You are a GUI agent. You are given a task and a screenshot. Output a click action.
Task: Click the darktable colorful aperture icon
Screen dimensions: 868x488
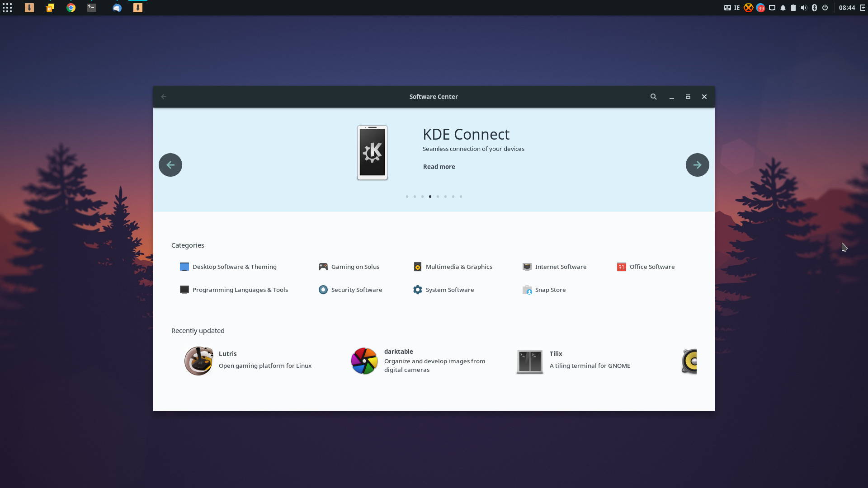coord(364,361)
